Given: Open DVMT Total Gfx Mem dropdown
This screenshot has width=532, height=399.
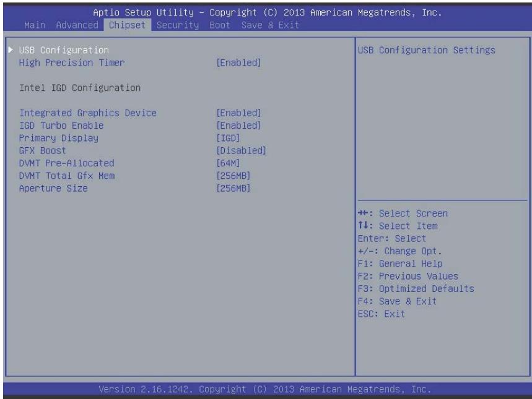Looking at the screenshot, I should click(x=233, y=176).
